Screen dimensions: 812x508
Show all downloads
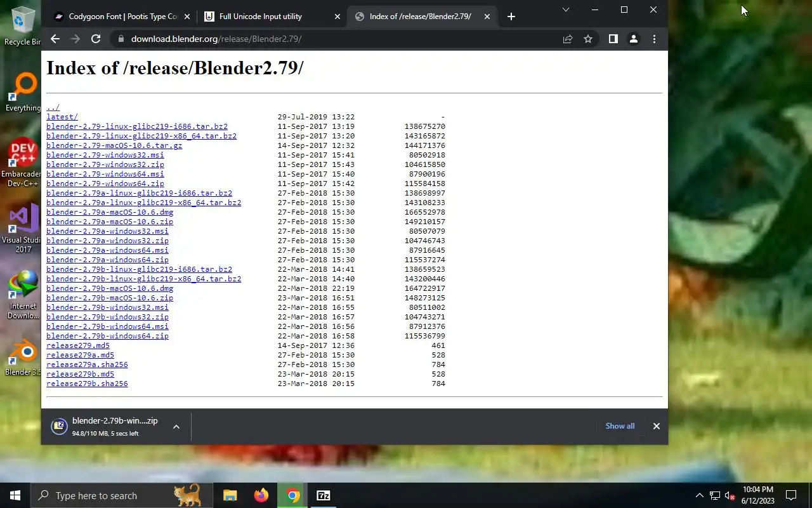pos(620,426)
